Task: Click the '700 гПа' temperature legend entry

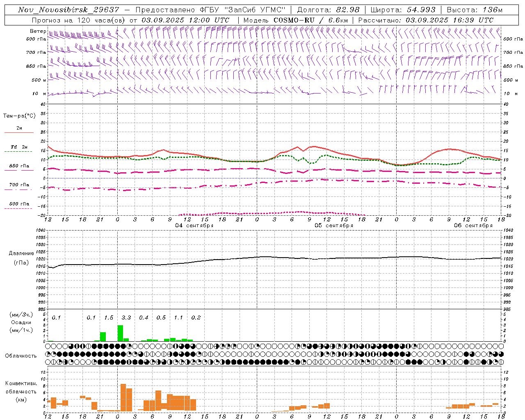Action: (19, 185)
